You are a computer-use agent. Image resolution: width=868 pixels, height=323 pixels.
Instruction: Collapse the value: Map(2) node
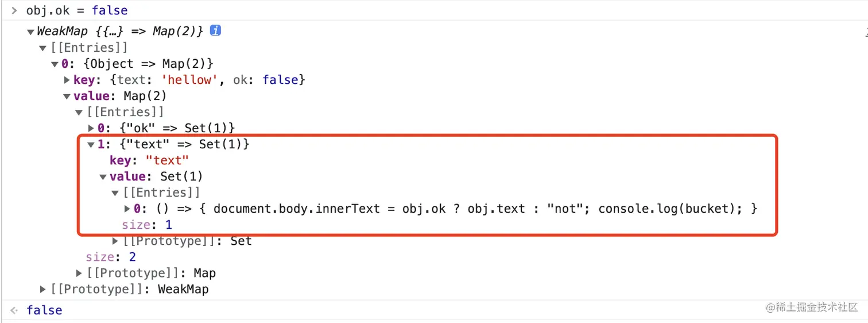tap(68, 96)
